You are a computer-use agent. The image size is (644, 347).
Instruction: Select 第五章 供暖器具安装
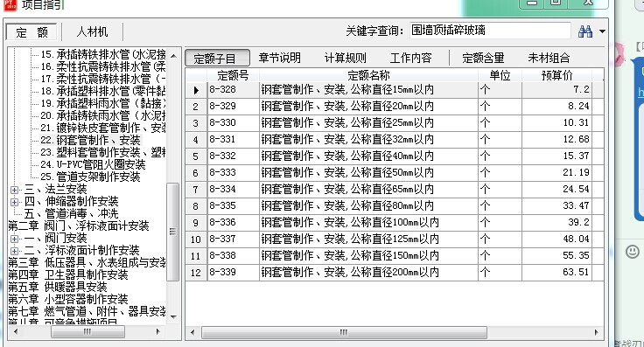(x=58, y=287)
